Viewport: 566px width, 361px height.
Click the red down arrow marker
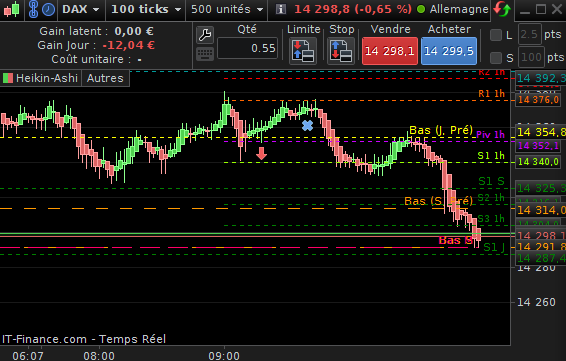[261, 153]
